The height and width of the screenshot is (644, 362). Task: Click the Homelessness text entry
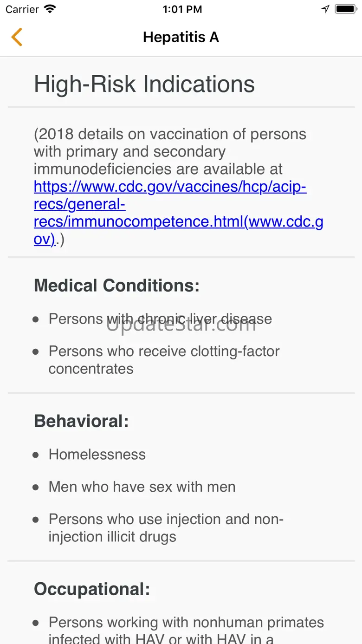pos(97,455)
